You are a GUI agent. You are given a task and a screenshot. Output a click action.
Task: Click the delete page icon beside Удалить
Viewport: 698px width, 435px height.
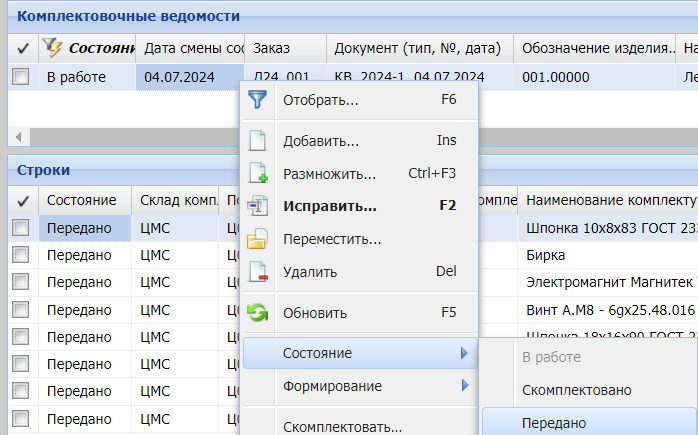point(258,271)
